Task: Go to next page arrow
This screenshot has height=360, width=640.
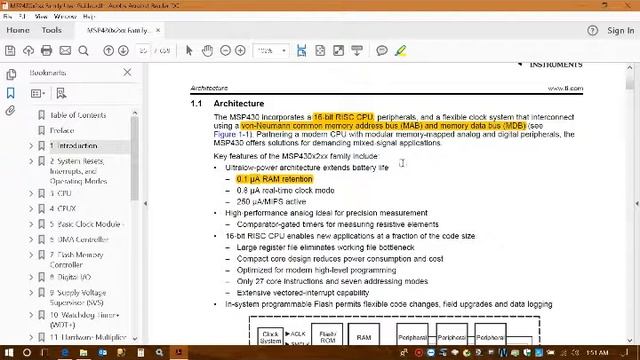Action: [123, 51]
